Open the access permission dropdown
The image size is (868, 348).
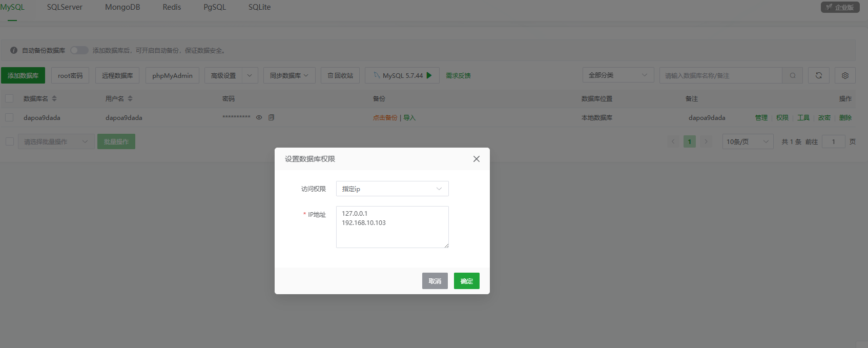tap(392, 189)
